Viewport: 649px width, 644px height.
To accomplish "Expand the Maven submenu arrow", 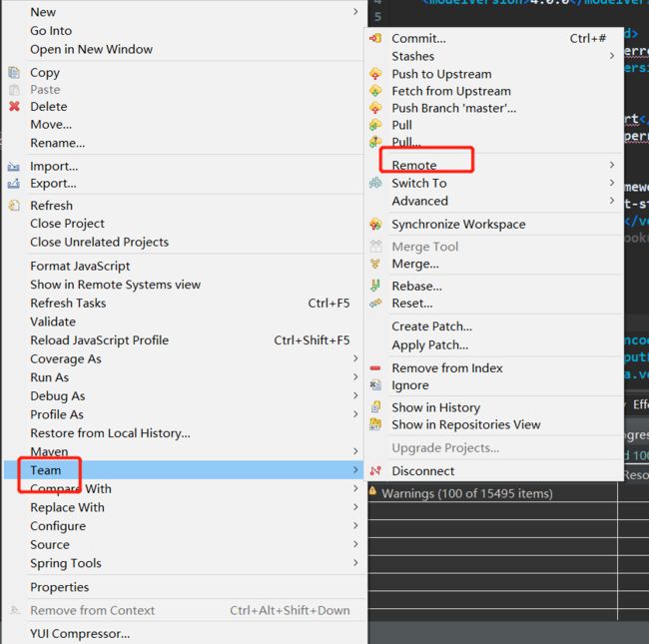I will pyautogui.click(x=355, y=451).
